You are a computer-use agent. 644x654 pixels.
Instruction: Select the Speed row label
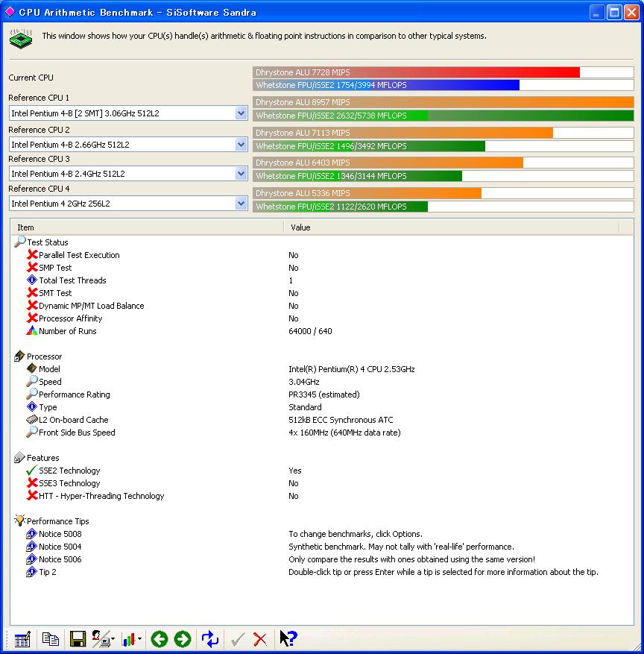coord(50,382)
